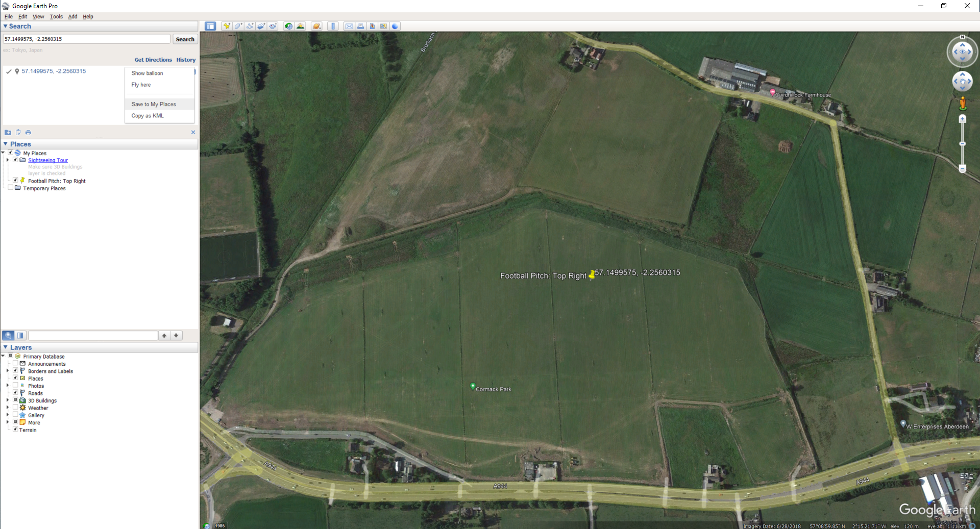Click the Email envelope toolbar icon
Image resolution: width=980 pixels, height=529 pixels.
pyautogui.click(x=349, y=26)
